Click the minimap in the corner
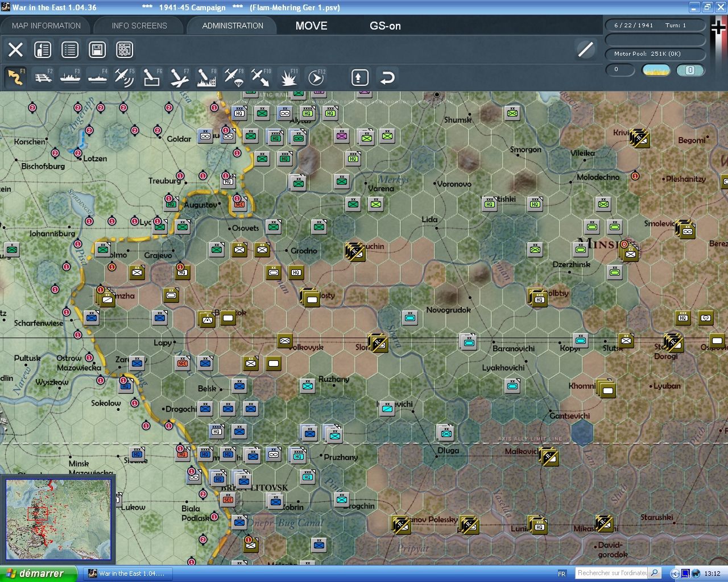The height and width of the screenshot is (582, 728). (58, 520)
